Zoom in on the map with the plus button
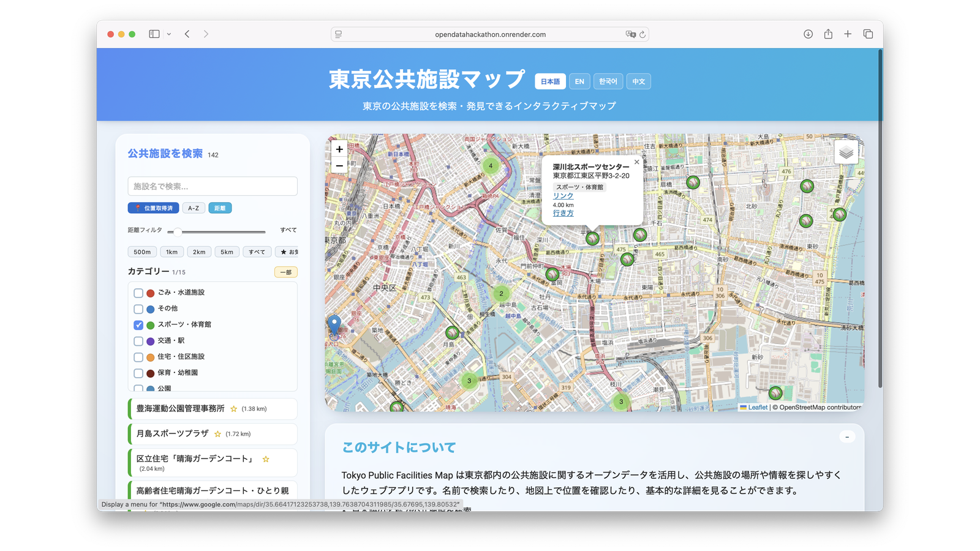Viewport: 980px width, 551px height. click(x=339, y=149)
